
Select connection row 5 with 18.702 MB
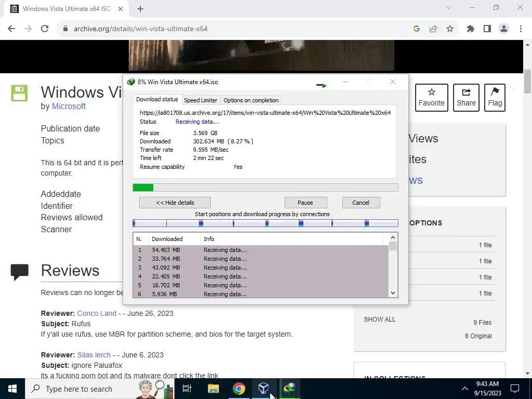[261, 285]
